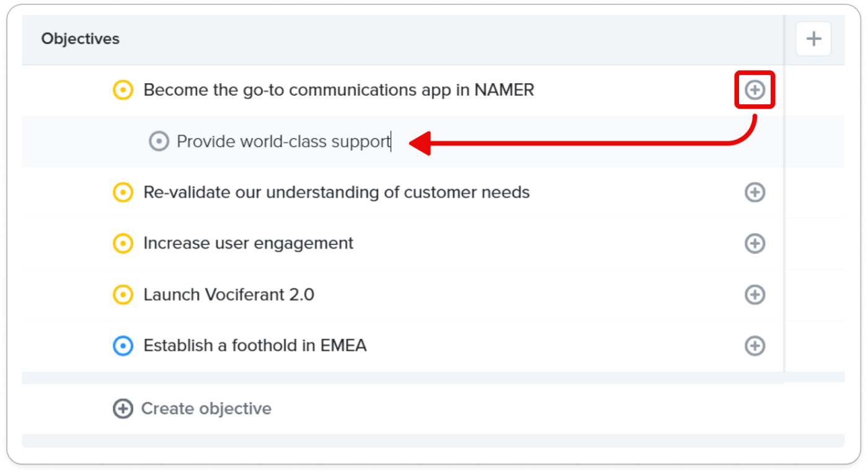Click the column add plus button in header
868x474 pixels.
[813, 39]
